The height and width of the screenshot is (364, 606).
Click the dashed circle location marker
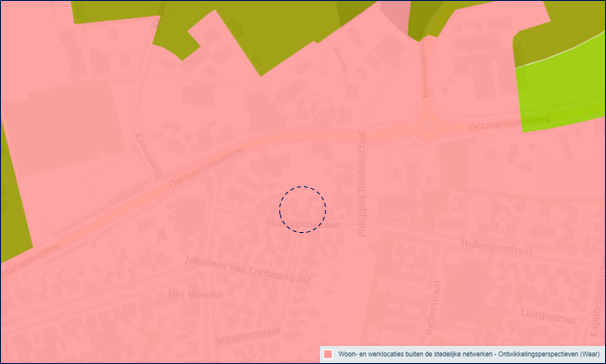point(303,209)
